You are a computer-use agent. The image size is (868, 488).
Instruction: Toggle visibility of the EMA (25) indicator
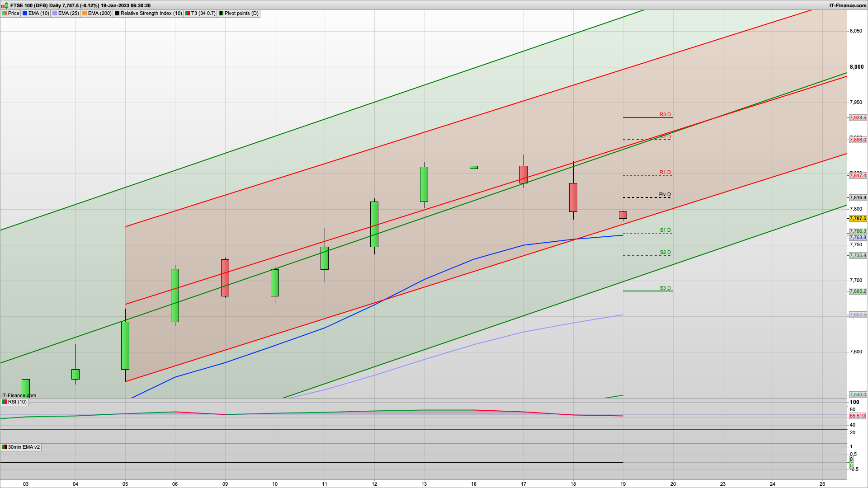[54, 13]
